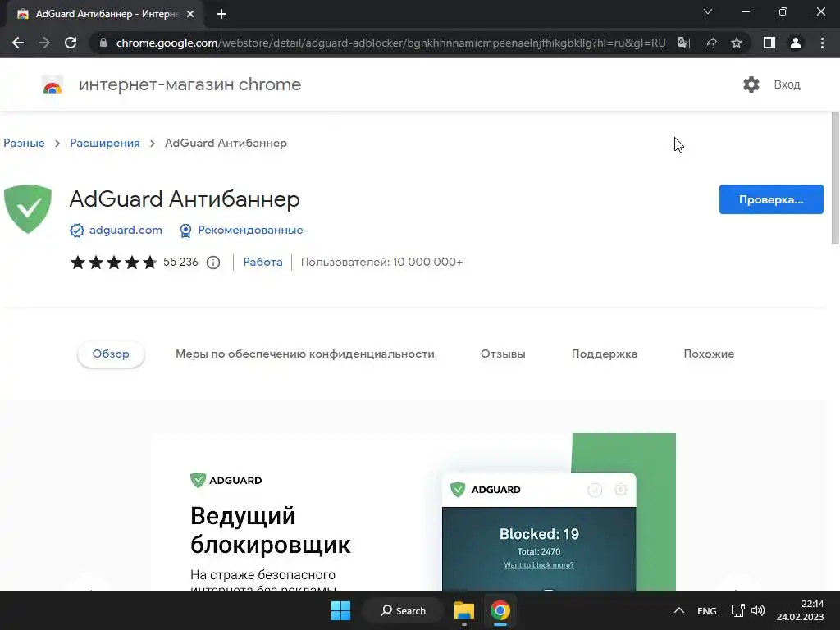Open the Chrome three-dot menu
Screen dimensions: 840x630
(x=822, y=43)
